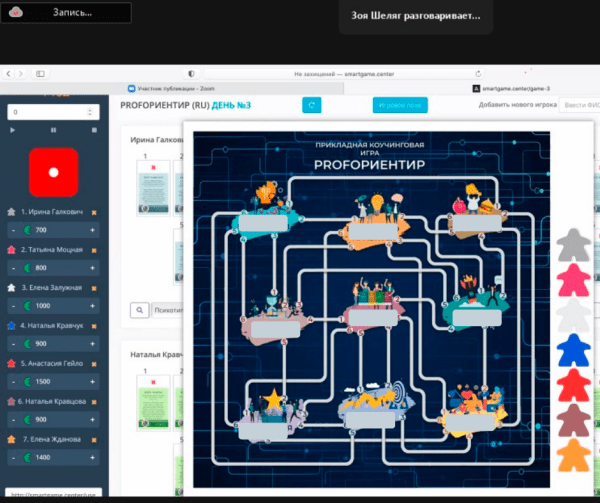
Task: Increment timer value stepper arrows
Action: (x=90, y=112)
